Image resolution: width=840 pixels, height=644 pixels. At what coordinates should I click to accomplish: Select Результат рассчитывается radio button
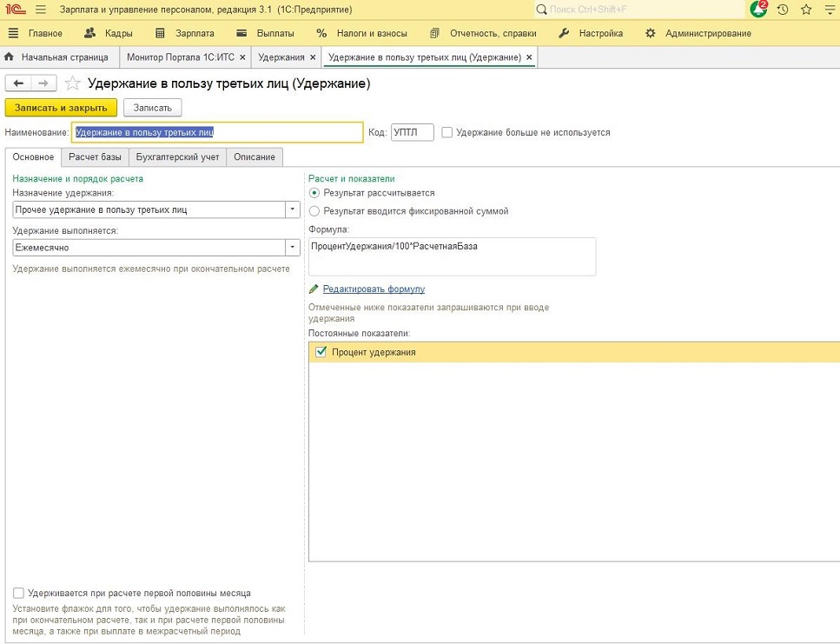tap(314, 193)
